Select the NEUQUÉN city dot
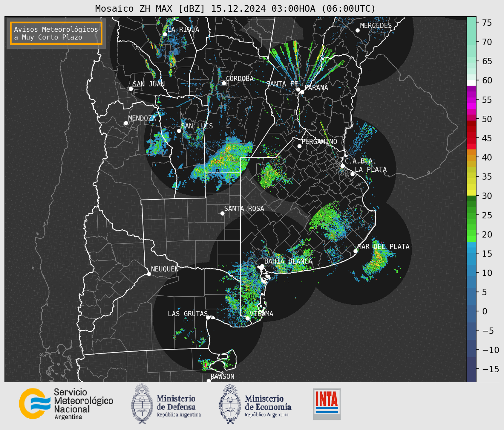Image resolution: width=504 pixels, height=430 pixels. 149,274
